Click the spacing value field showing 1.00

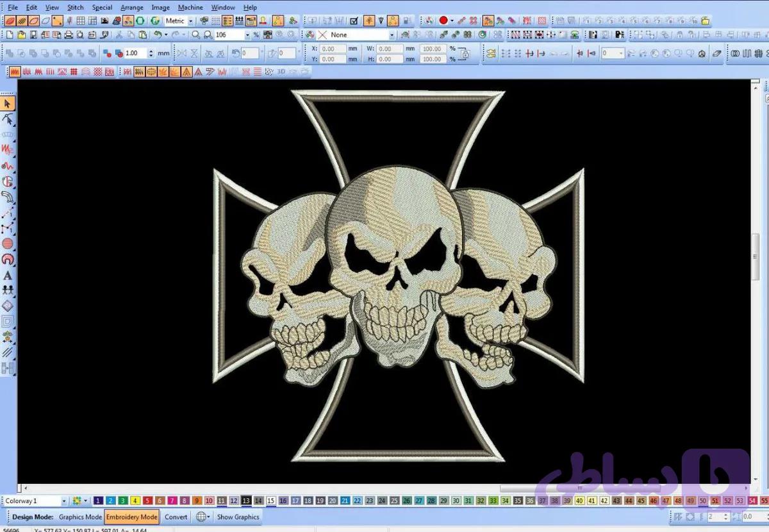click(135, 53)
